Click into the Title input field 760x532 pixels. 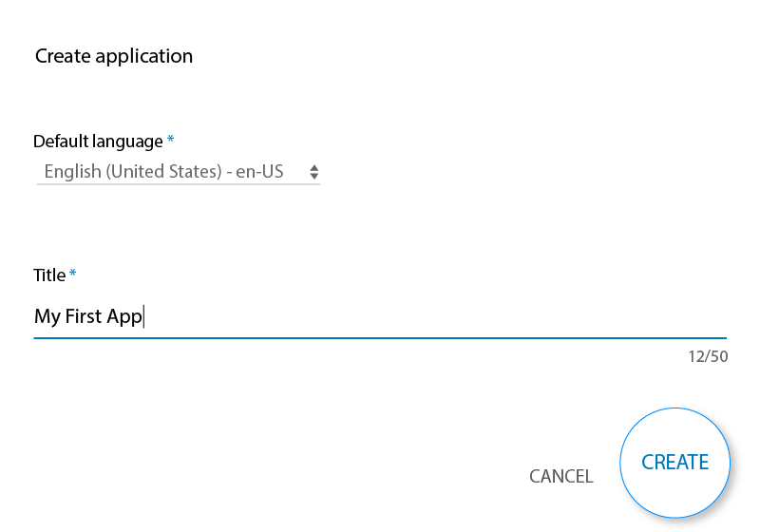coord(380,316)
